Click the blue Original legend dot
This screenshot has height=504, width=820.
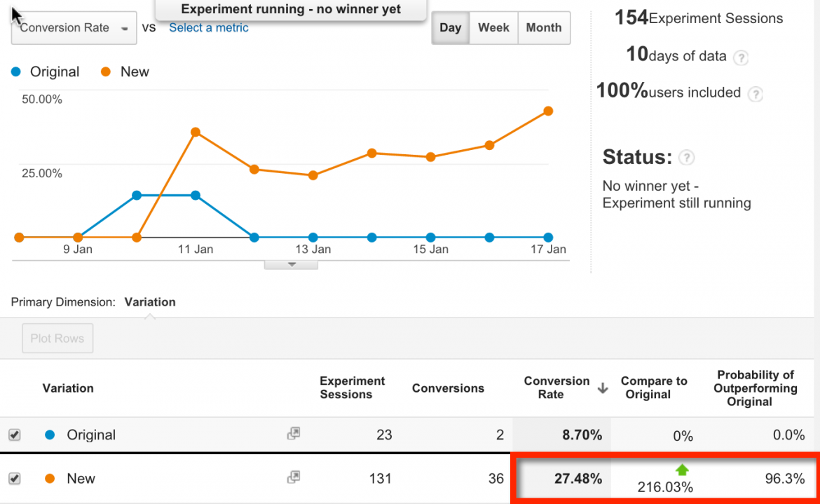click(16, 72)
